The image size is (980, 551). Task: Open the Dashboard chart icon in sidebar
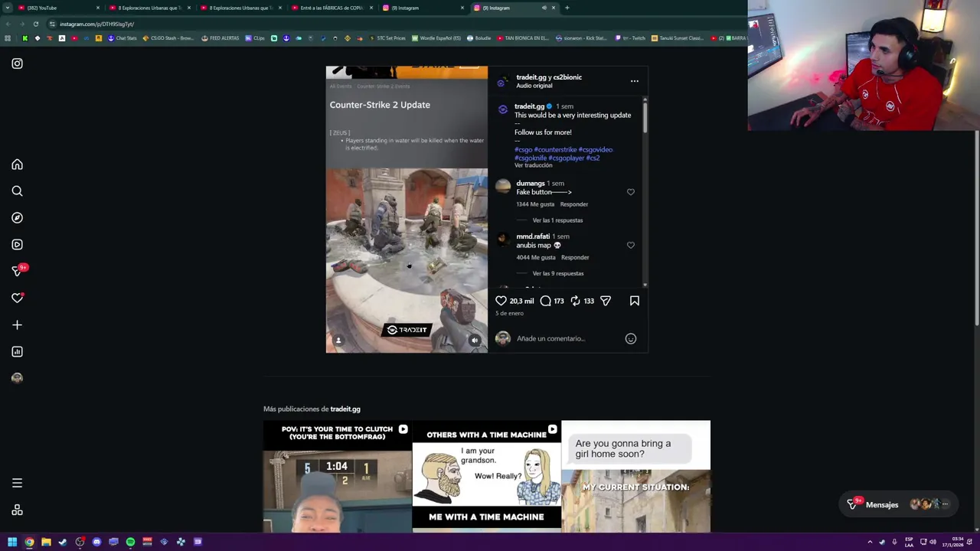17,352
